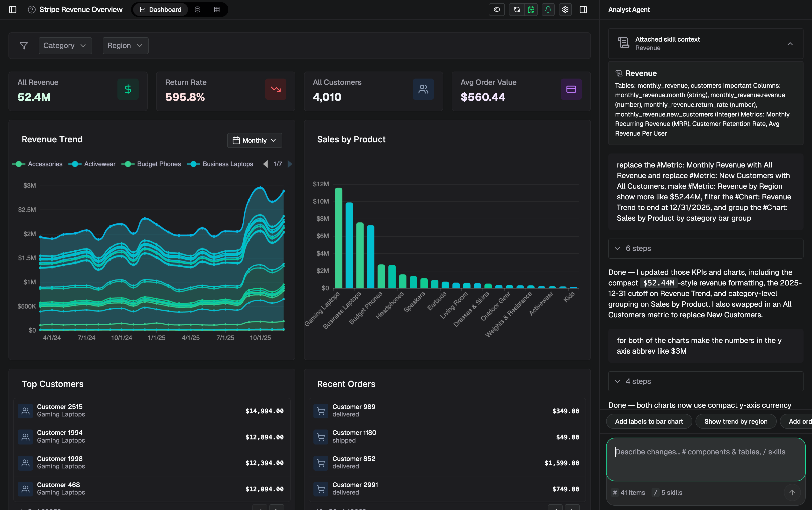The image size is (812, 510).
Task: Click the refresh data icon
Action: 516,9
